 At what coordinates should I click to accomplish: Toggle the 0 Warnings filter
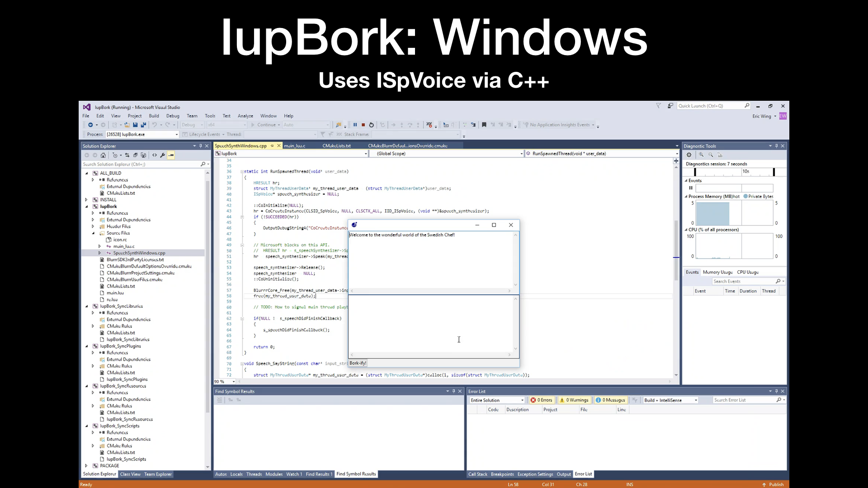click(x=574, y=400)
